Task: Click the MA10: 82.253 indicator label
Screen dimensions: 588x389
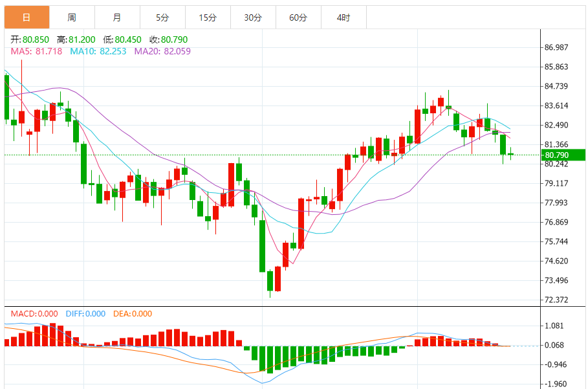Action: tap(98, 51)
